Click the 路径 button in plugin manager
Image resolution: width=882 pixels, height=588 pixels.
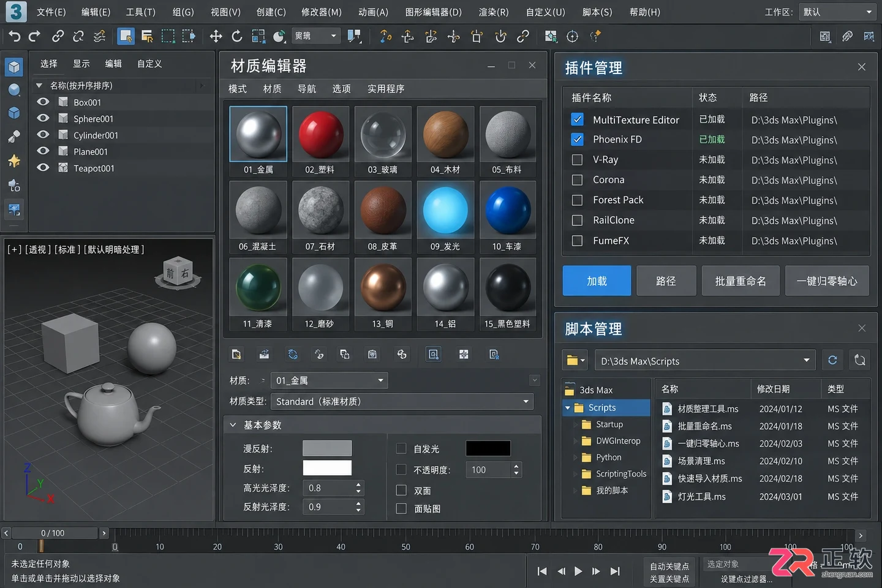666,281
